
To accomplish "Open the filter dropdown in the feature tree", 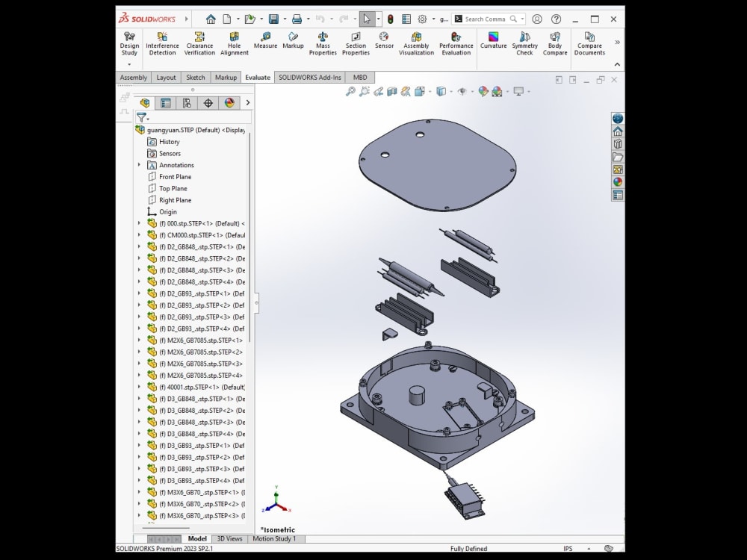I will pos(143,117).
